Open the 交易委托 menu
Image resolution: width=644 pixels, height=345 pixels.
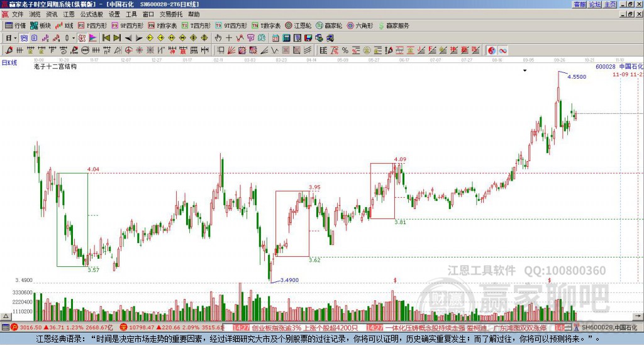[171, 14]
